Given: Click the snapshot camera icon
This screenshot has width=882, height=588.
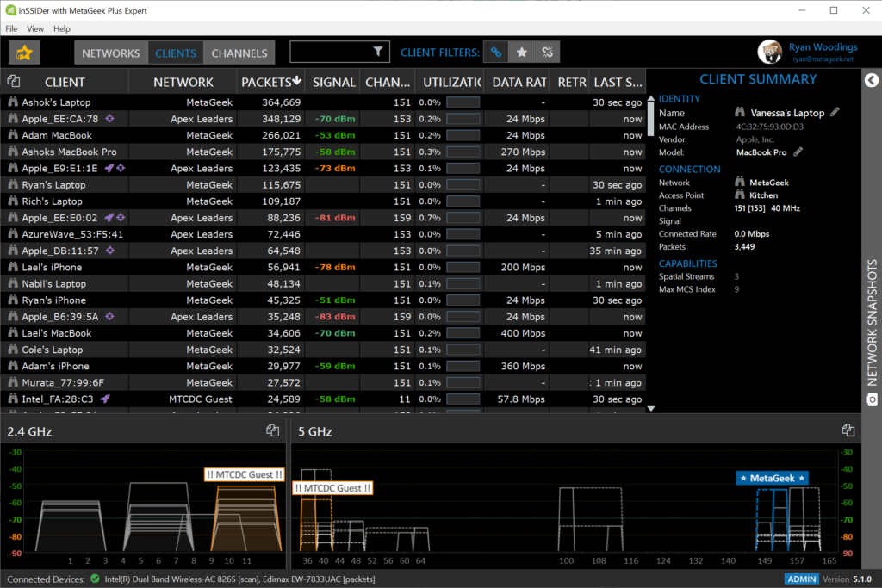Looking at the screenshot, I should 872,399.
